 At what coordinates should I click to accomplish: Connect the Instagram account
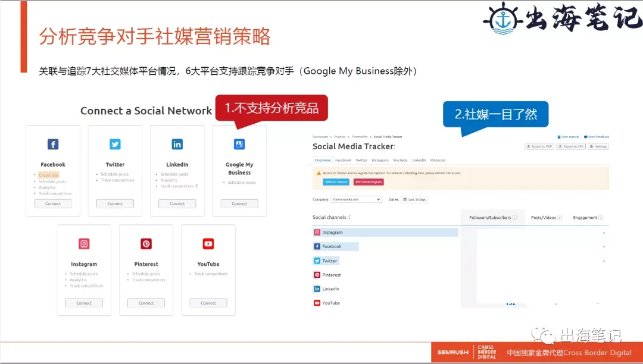click(84, 303)
